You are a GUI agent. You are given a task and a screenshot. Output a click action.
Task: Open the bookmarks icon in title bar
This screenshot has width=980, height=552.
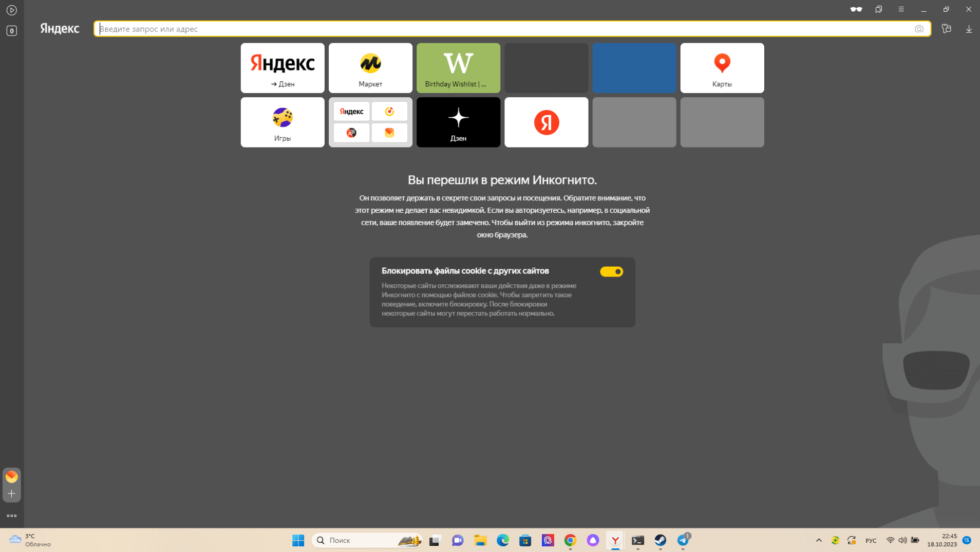879,9
